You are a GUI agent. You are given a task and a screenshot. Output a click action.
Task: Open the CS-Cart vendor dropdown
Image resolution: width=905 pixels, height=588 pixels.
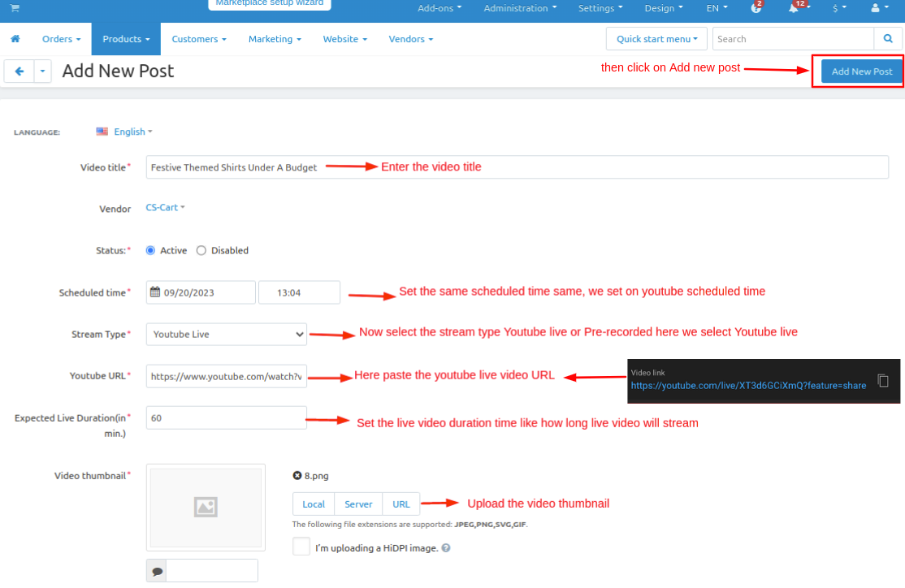point(165,208)
